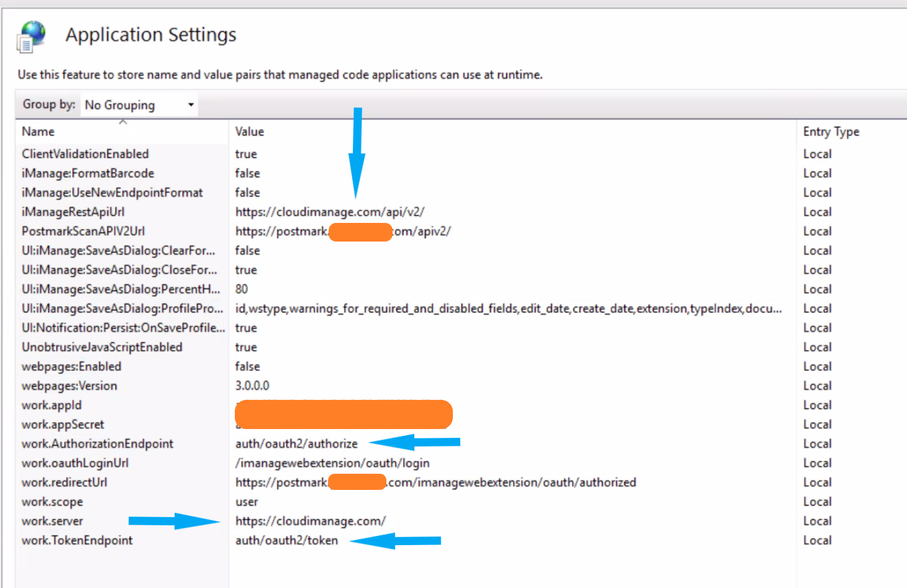The image size is (907, 588).
Task: Select the ClientValidationEnabled row
Action: (x=85, y=154)
